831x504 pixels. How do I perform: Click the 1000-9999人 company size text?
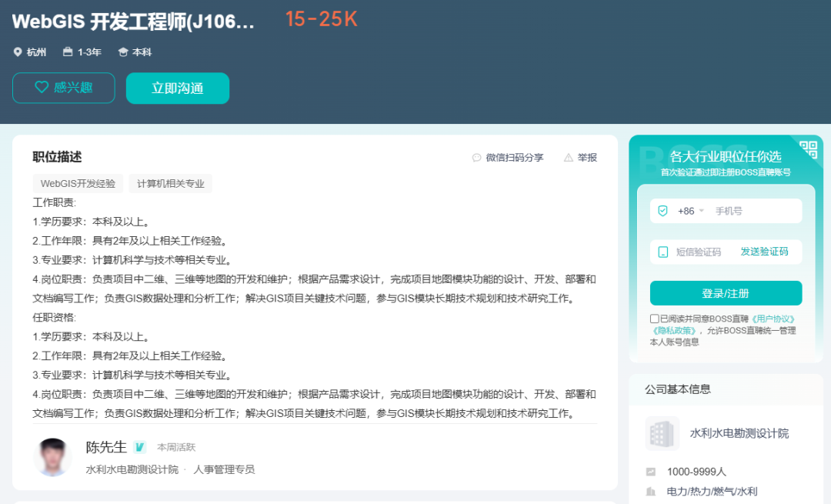click(x=696, y=472)
